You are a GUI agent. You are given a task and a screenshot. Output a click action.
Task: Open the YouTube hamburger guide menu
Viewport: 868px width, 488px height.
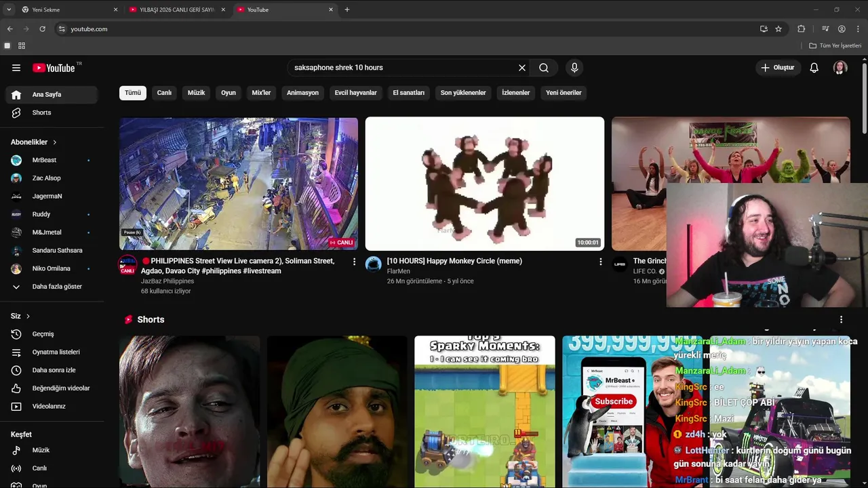pos(16,68)
